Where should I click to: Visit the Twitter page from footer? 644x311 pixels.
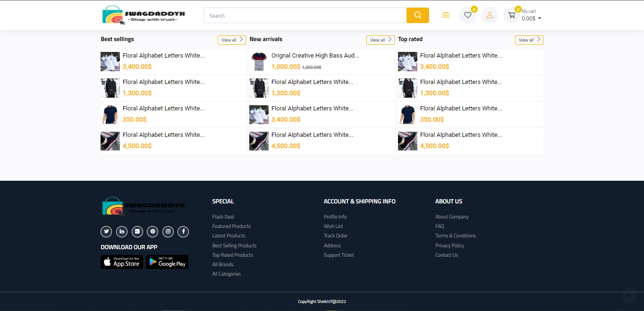[107, 231]
